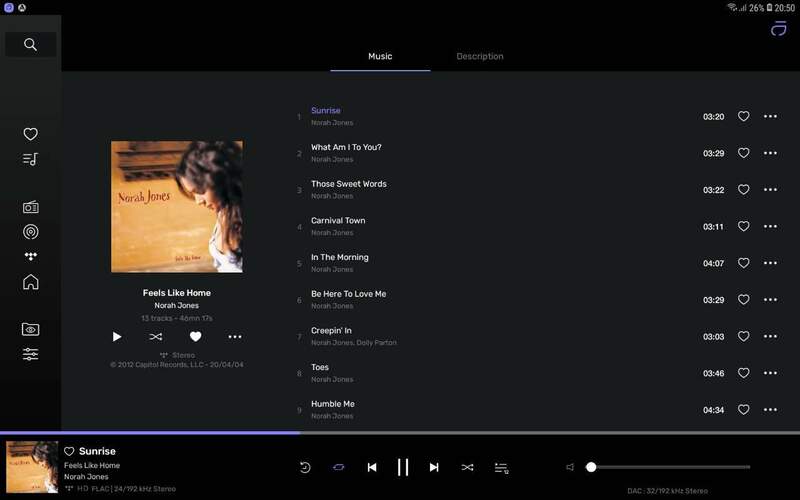This screenshot has width=800, height=500.
Task: Open more options for Carnival Town track
Action: point(770,227)
